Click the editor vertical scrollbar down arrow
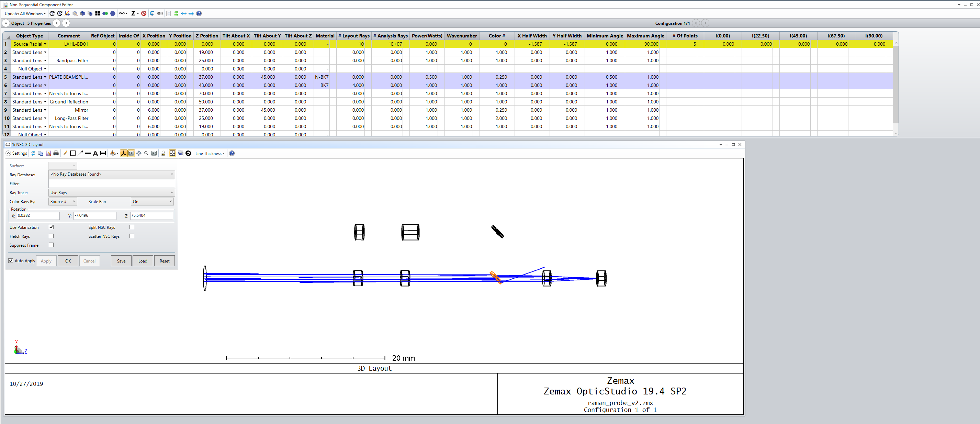 pos(896,134)
